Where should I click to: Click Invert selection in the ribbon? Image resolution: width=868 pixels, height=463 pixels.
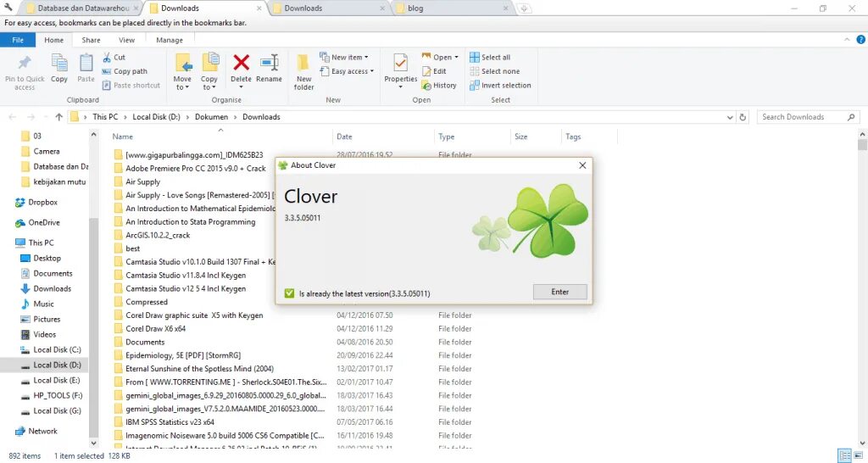pos(501,86)
